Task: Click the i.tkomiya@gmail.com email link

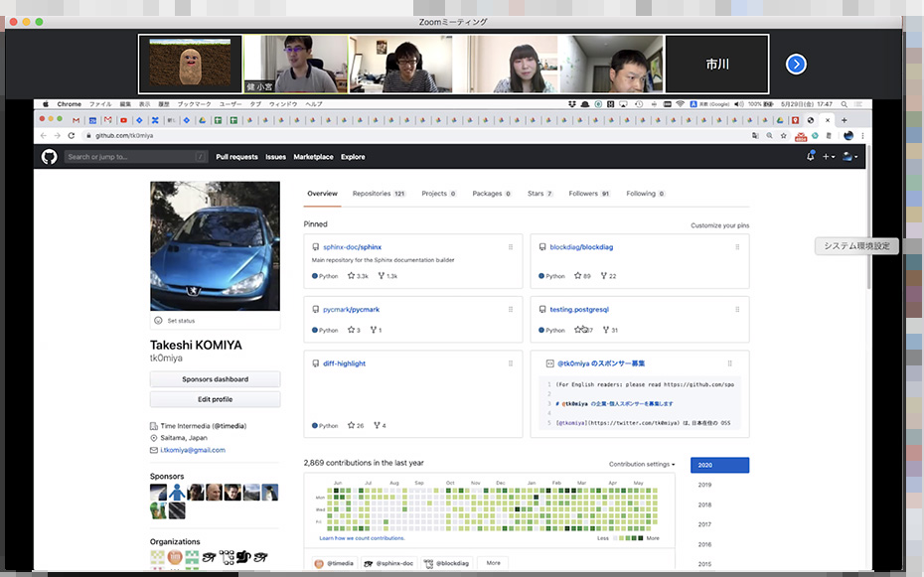Action: tap(193, 450)
